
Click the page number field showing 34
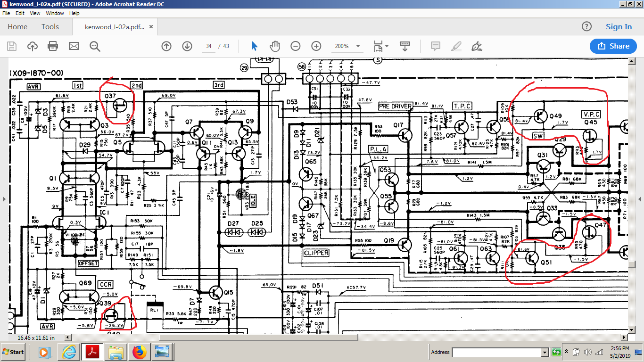[x=208, y=46]
